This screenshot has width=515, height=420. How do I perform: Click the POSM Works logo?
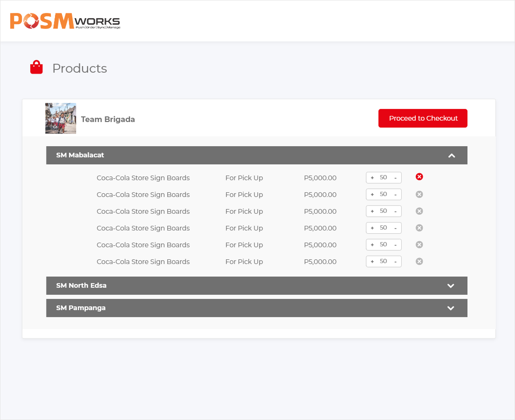coord(65,21)
